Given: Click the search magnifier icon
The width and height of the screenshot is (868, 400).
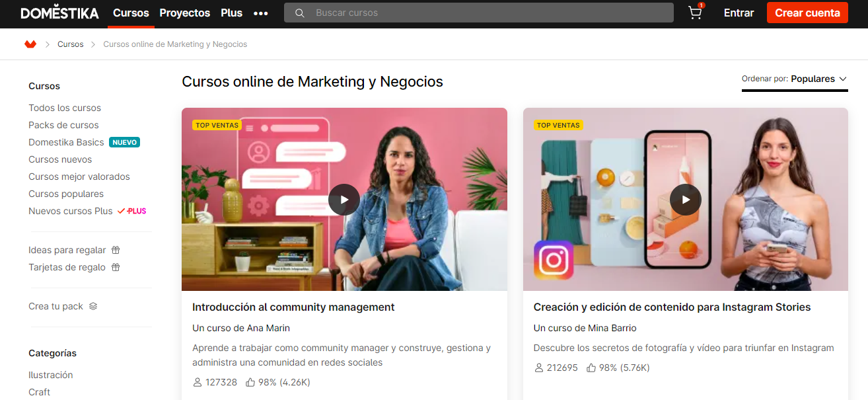Looking at the screenshot, I should 300,13.
